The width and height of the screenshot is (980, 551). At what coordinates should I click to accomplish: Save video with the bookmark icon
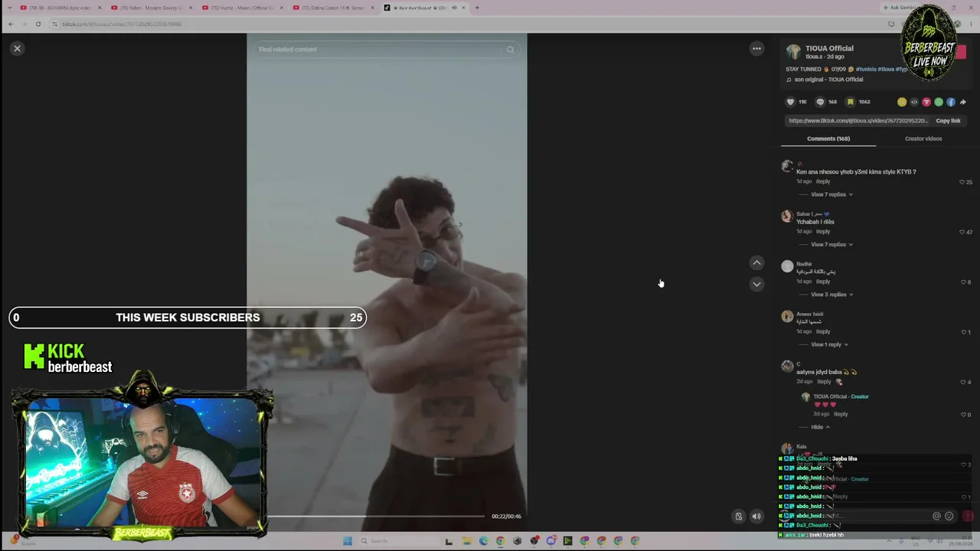point(850,102)
